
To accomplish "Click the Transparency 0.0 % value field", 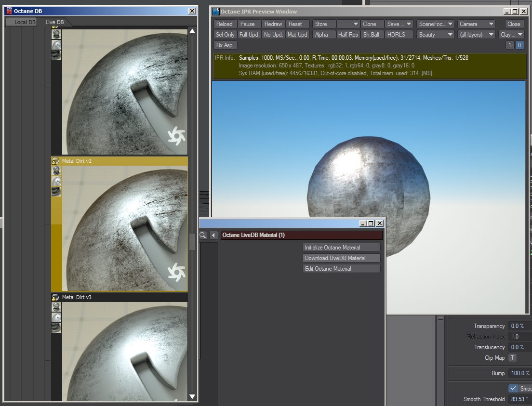I will (x=520, y=326).
